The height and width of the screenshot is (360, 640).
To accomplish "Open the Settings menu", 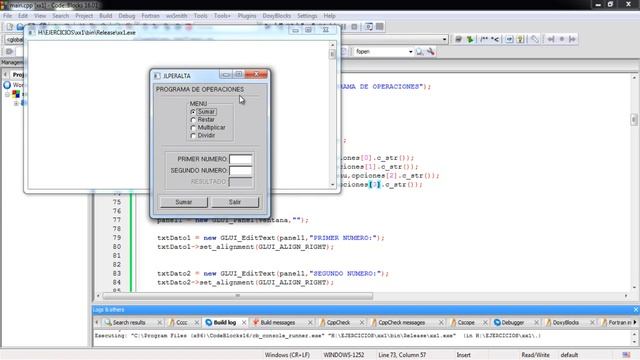I will pyautogui.click(x=307, y=16).
